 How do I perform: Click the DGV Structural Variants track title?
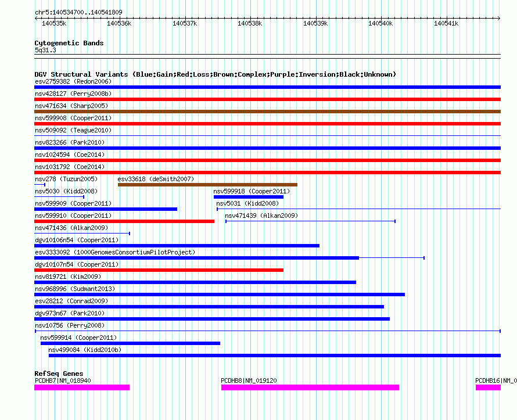(215, 74)
